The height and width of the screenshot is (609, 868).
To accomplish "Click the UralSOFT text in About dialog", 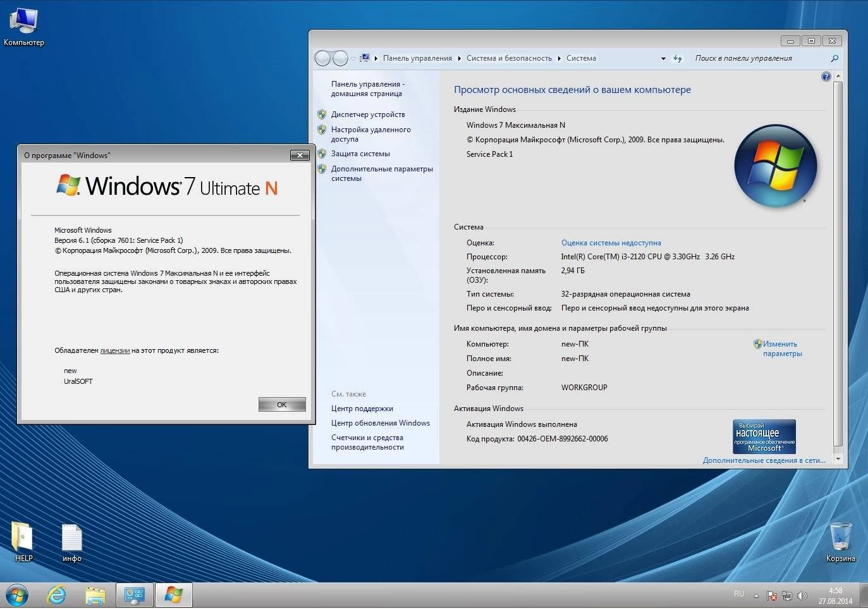I will (x=78, y=381).
